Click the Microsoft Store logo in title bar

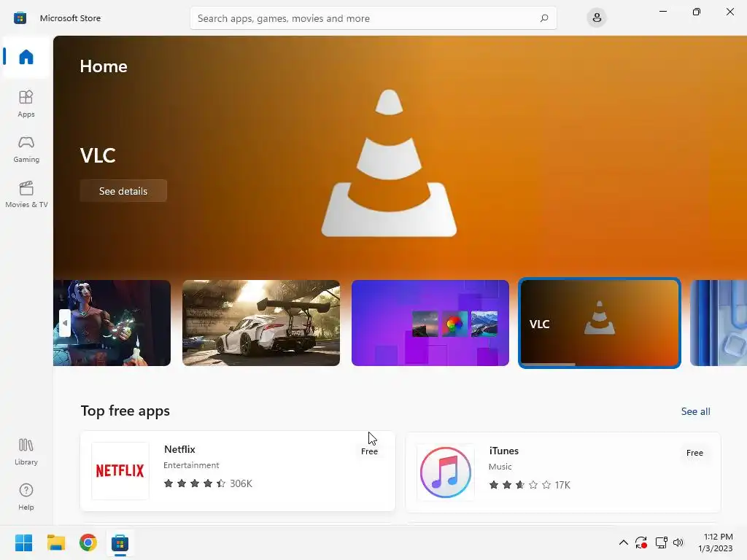[x=20, y=18]
